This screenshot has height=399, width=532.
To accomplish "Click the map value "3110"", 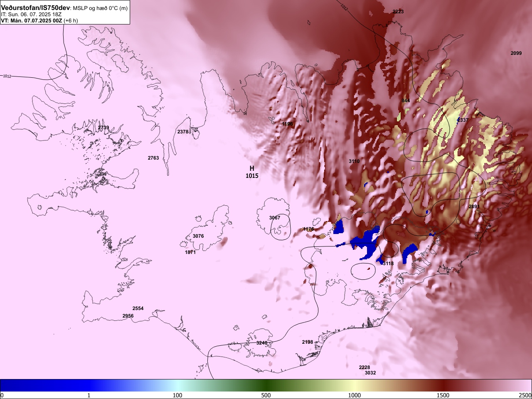I will (354, 161).
